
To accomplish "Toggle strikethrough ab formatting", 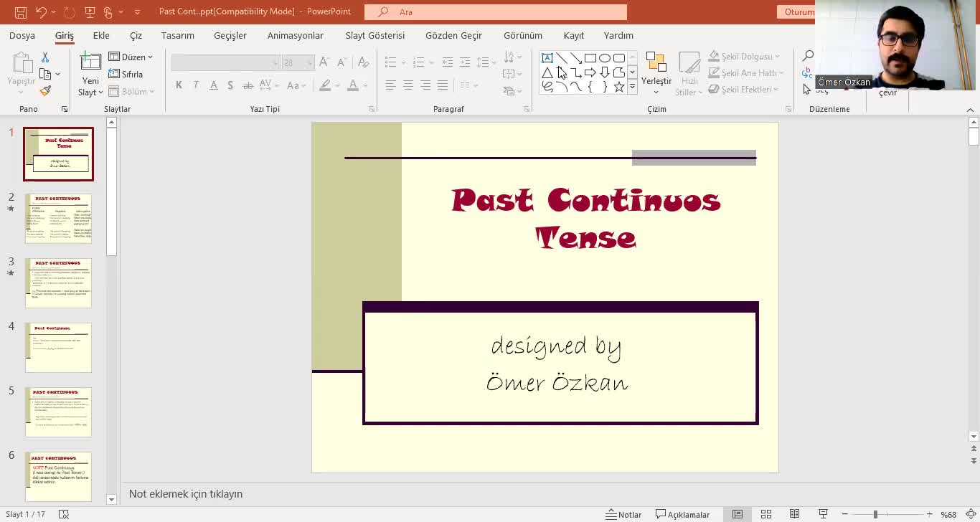I will tap(248, 85).
